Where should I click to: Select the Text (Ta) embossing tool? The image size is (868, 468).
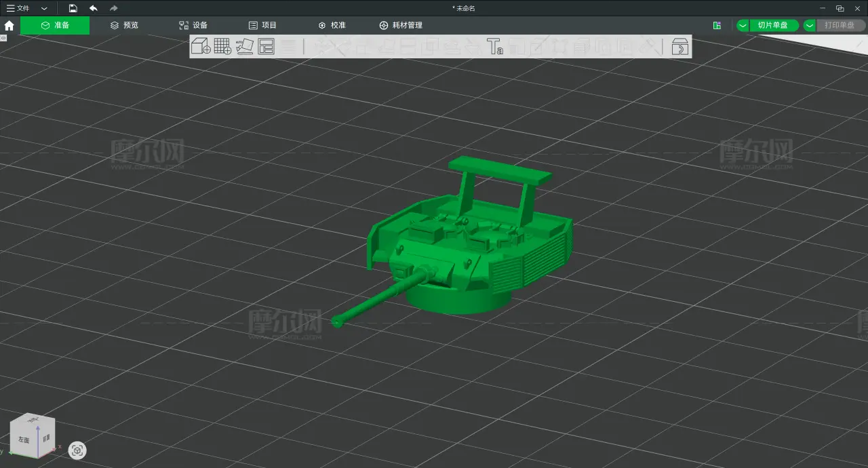coord(495,46)
